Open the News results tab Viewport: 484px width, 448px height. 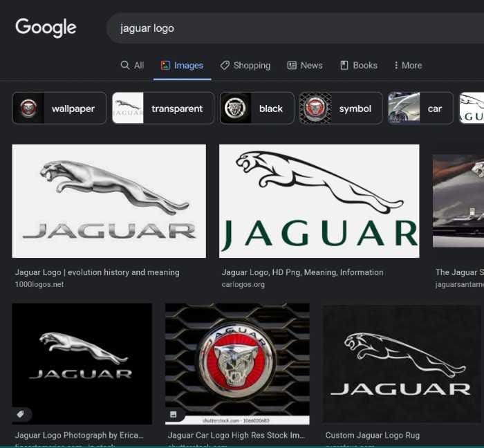click(305, 65)
